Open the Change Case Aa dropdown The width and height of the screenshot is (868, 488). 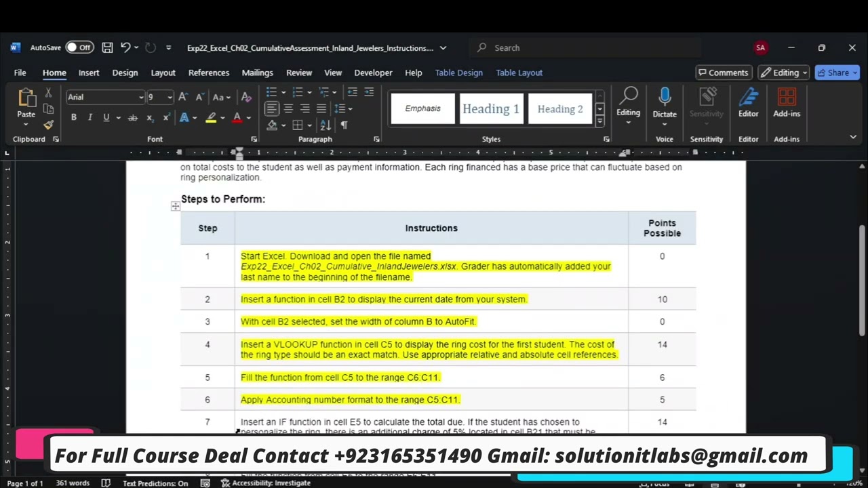pyautogui.click(x=222, y=97)
